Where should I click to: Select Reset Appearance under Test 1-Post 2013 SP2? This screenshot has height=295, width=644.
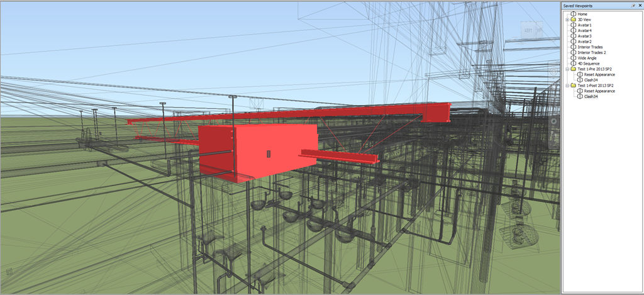click(599, 91)
